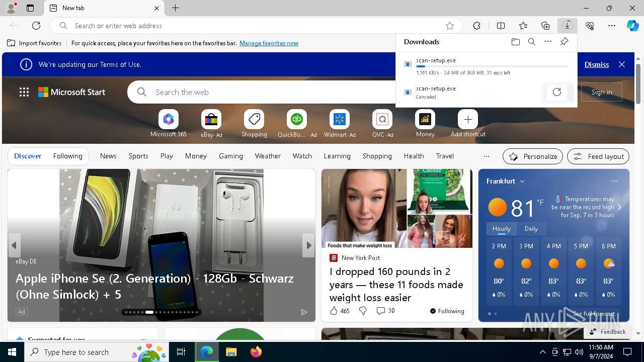The image size is (644, 362).
Task: Refresh the page
Action: click(36, 26)
